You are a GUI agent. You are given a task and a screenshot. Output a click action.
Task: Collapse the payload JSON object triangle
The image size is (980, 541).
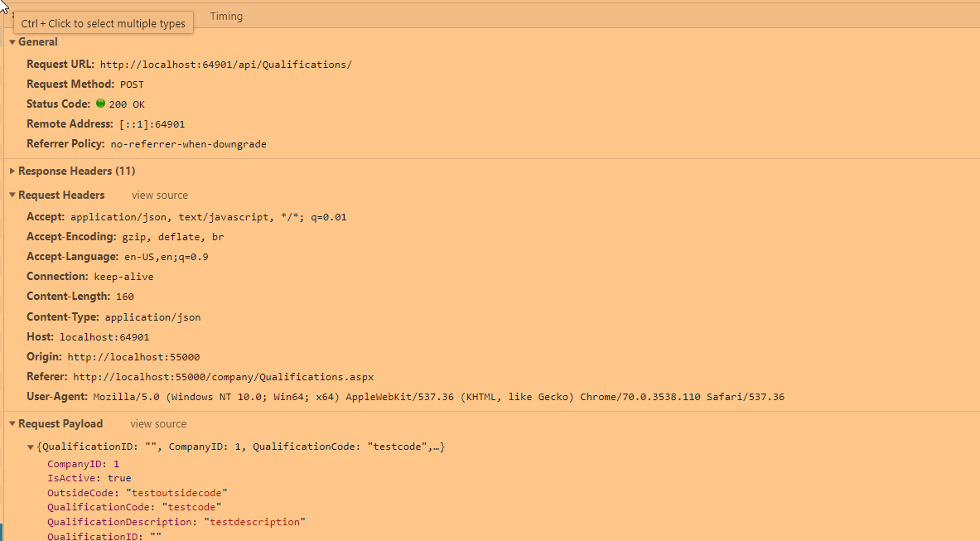[x=31, y=447]
